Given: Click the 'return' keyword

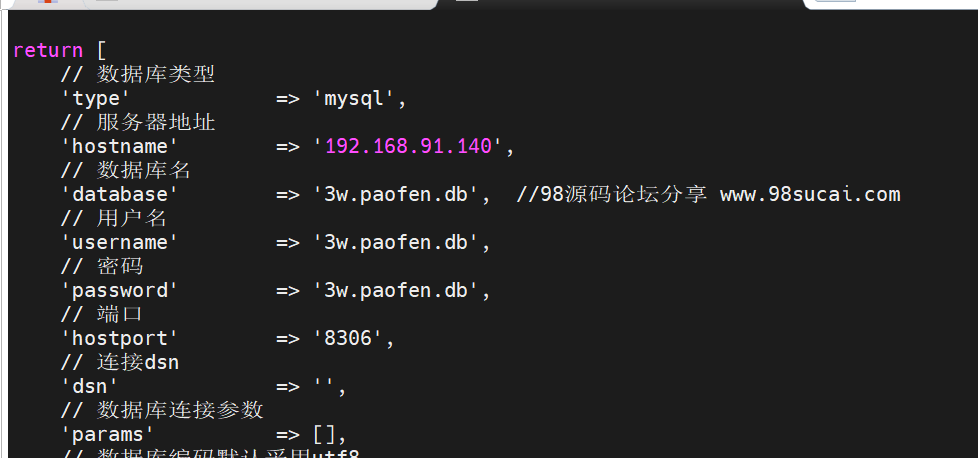Looking at the screenshot, I should coord(48,51).
